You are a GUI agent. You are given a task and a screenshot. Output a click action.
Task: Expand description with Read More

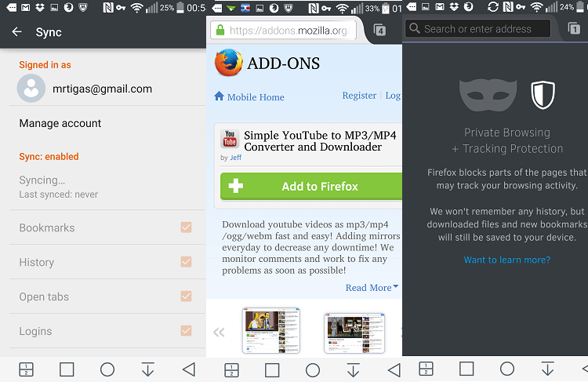pyautogui.click(x=372, y=288)
